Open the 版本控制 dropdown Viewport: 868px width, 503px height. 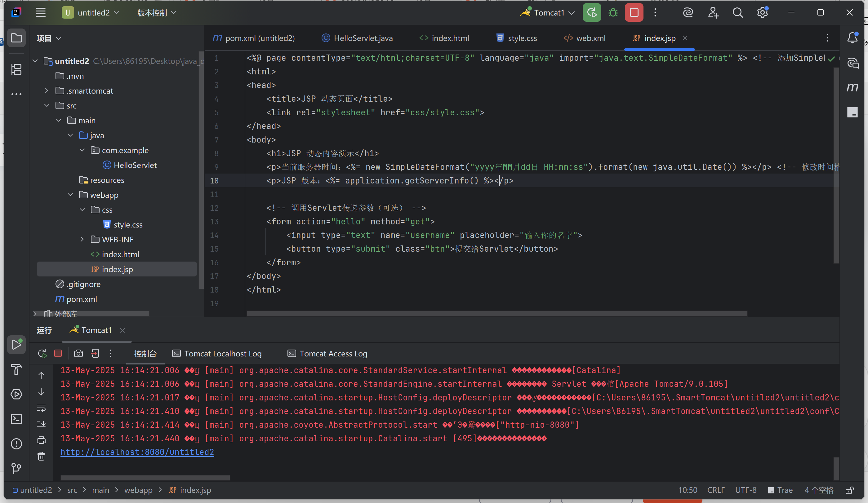156,13
